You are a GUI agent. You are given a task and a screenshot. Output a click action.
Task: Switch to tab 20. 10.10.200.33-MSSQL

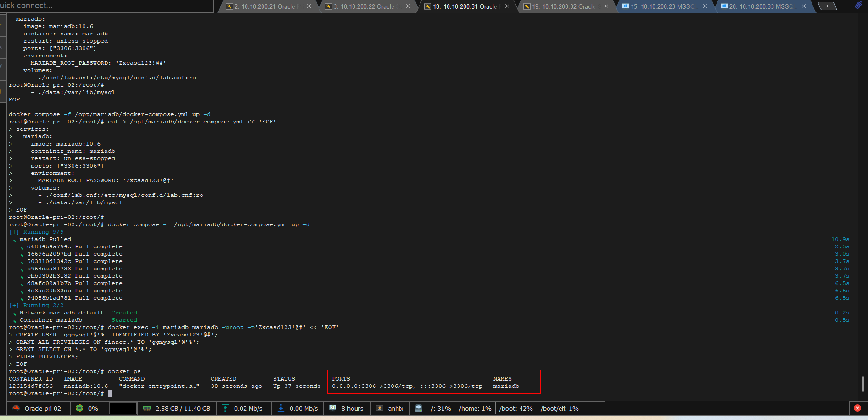762,6
